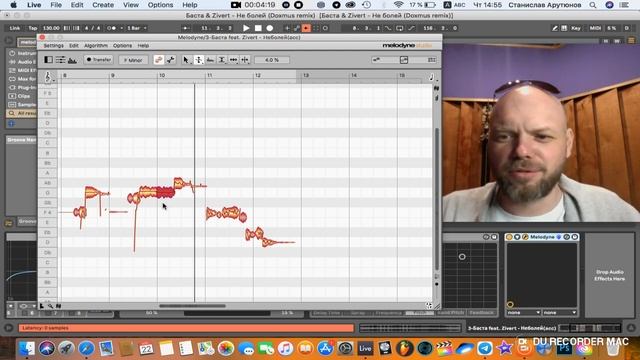
Task: Select the Pitch tool in Melodyne
Action: pyautogui.click(x=199, y=60)
